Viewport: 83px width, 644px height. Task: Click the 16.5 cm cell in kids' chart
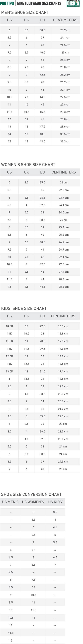(x=63, y=326)
